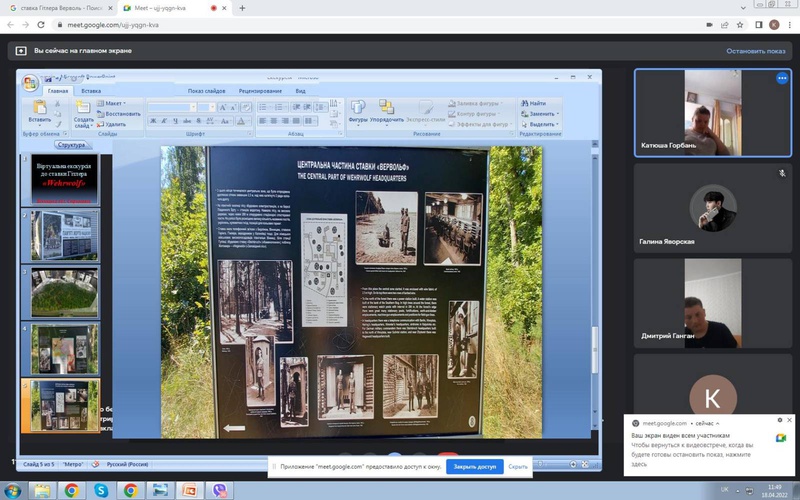Toggle italic К formatting
Viewport: 800px width, 500px height.
coord(164,121)
